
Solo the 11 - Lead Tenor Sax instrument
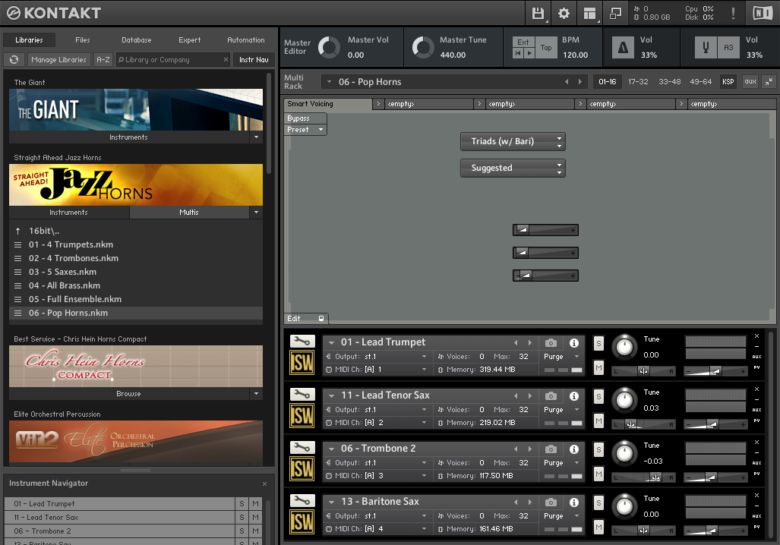coord(599,396)
